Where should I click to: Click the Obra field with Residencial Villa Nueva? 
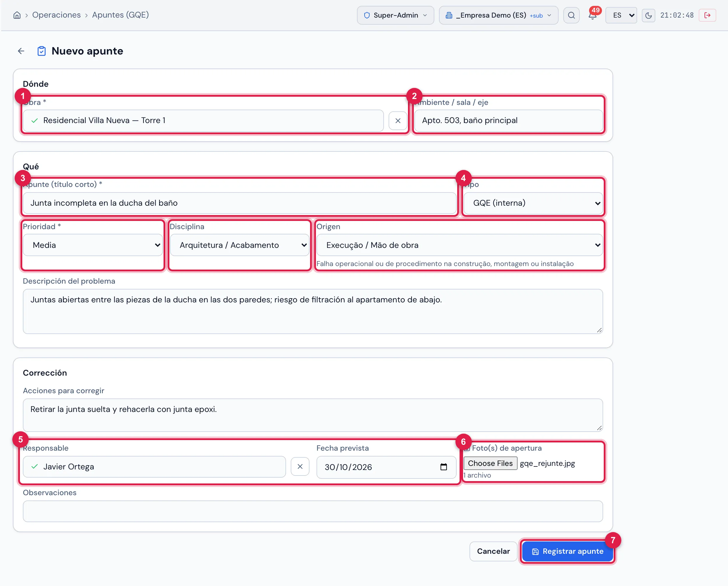click(x=203, y=120)
